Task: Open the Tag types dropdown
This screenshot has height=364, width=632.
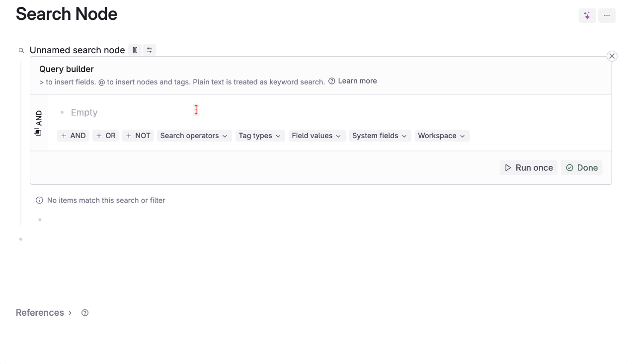Action: coord(259,136)
